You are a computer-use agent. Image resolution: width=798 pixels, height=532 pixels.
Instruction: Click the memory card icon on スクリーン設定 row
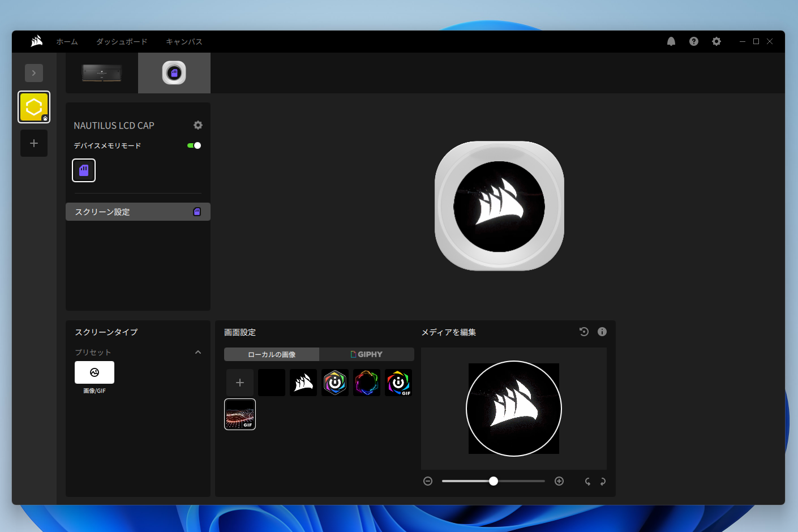pyautogui.click(x=197, y=212)
